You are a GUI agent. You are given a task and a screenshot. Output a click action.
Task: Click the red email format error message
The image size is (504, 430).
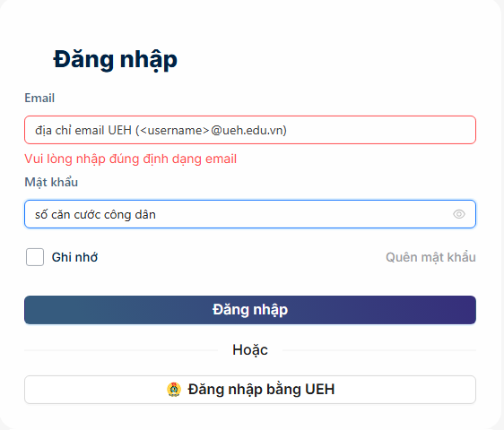coord(131,159)
